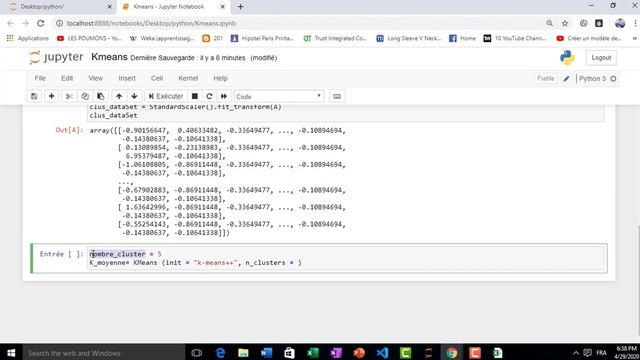Open the Long Sleeve V Neck bookmark
The width and height of the screenshot is (640, 360).
pyautogui.click(x=409, y=38)
